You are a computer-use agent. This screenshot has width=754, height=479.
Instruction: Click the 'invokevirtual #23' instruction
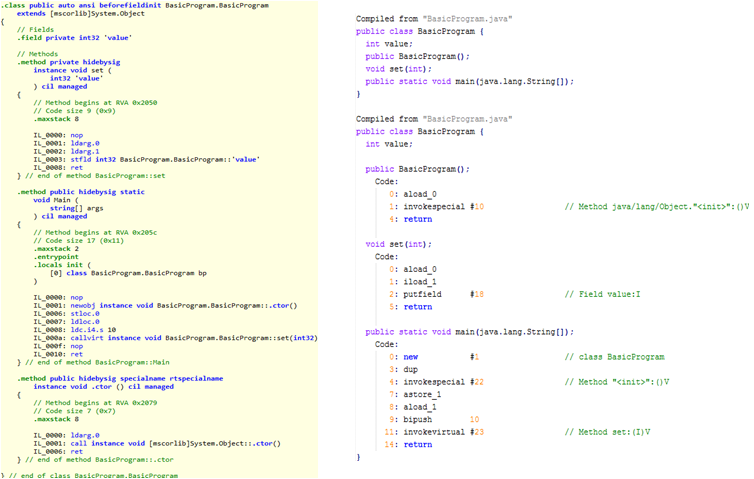(x=440, y=432)
